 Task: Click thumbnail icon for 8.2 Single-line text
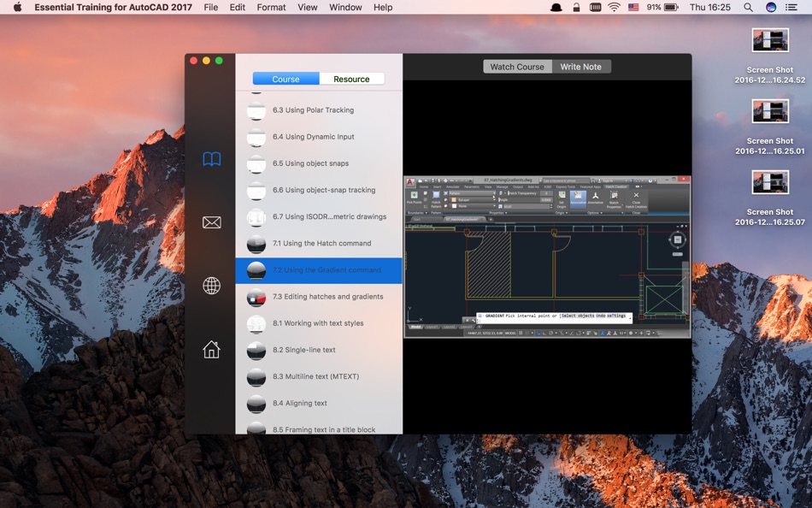(x=256, y=351)
